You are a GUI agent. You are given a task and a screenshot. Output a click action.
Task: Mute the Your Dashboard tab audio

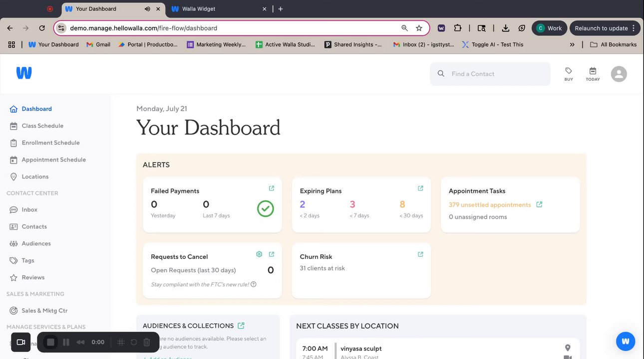pos(147,9)
